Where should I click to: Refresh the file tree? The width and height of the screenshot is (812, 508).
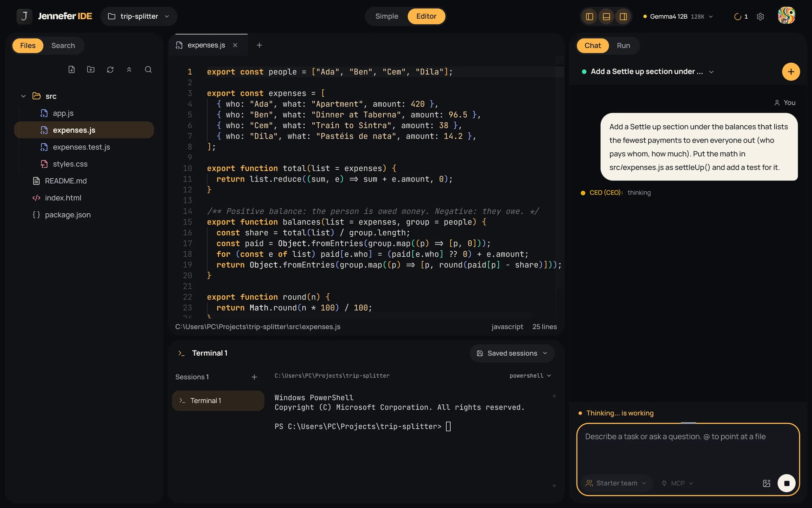coord(110,69)
